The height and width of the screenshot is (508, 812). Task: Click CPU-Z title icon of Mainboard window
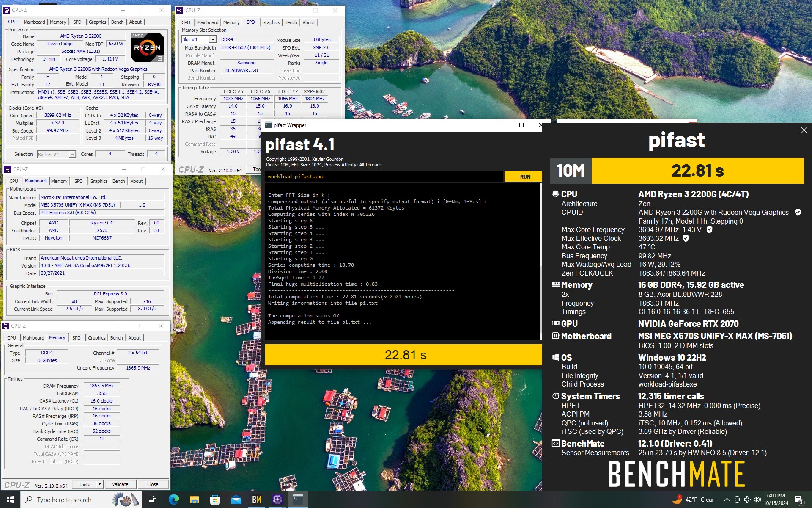pyautogui.click(x=7, y=169)
